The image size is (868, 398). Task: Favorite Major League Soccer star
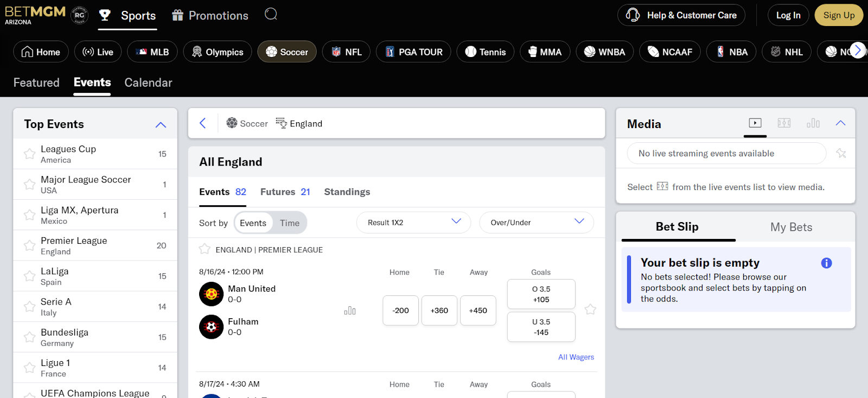point(29,185)
